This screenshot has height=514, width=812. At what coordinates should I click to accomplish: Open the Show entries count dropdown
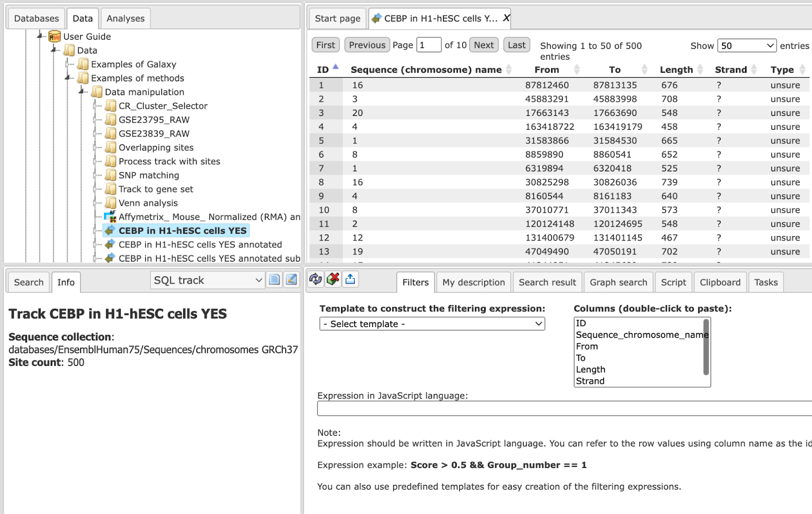(x=747, y=46)
